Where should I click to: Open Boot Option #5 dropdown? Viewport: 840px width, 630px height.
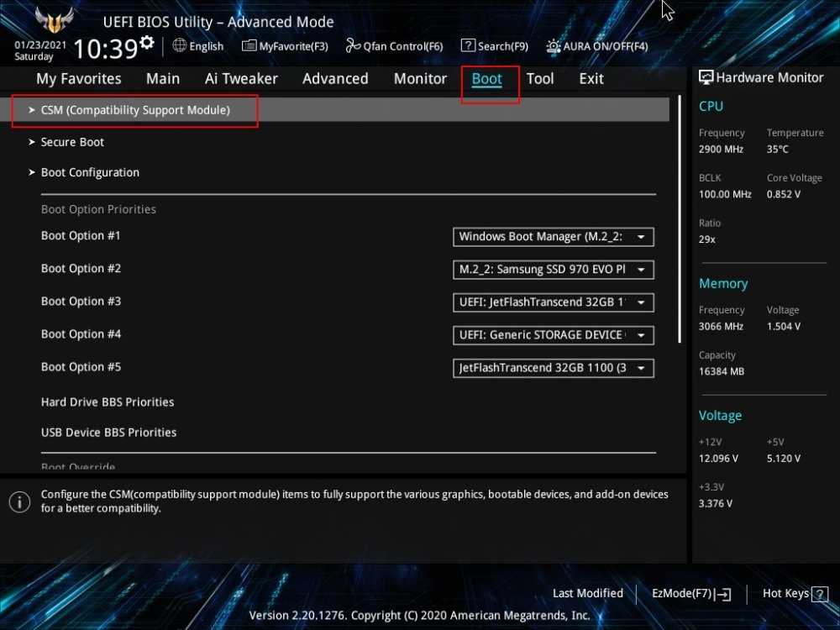(x=553, y=368)
